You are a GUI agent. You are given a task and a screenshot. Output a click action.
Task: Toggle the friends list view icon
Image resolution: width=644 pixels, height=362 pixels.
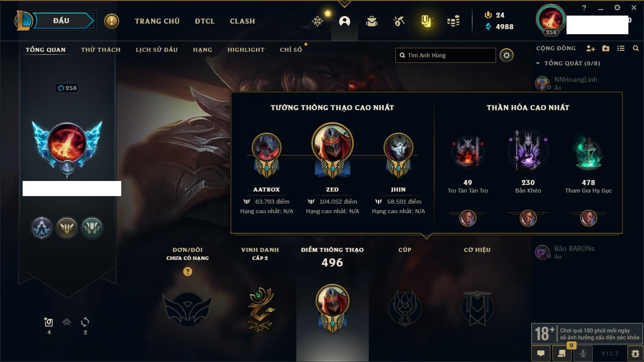621,48
